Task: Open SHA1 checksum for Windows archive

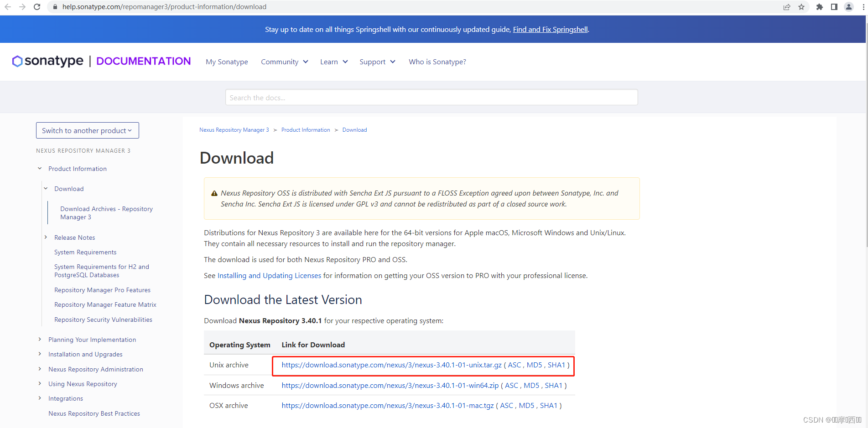Action: pyautogui.click(x=553, y=386)
